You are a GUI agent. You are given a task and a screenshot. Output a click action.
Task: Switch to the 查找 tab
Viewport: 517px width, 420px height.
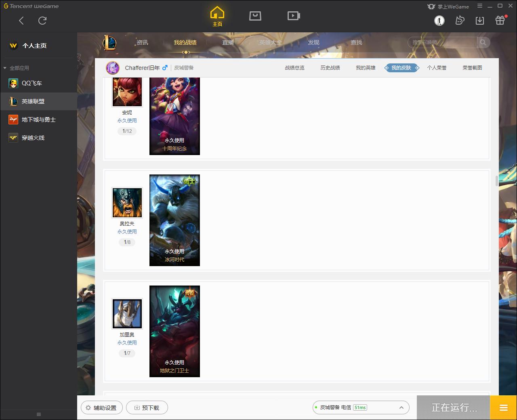356,42
